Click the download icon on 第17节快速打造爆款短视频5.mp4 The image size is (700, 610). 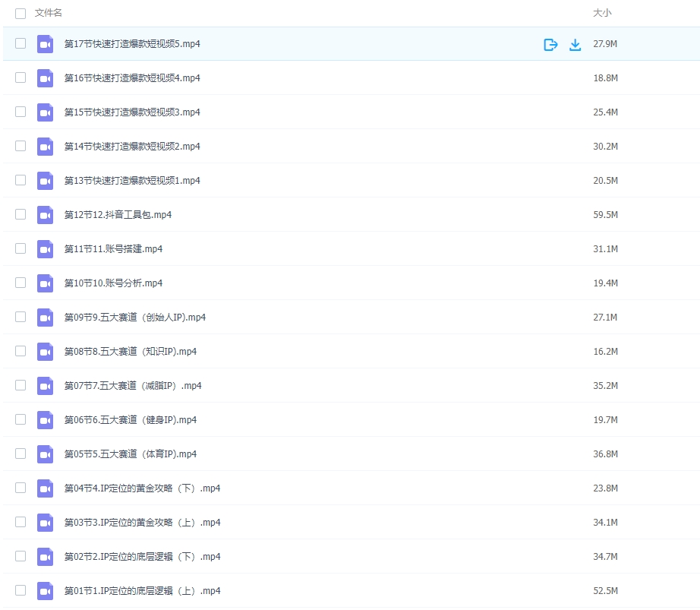(x=575, y=44)
